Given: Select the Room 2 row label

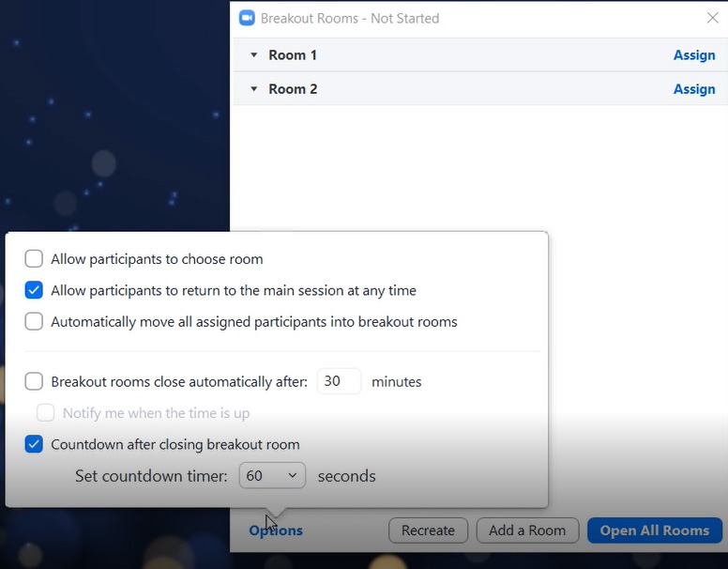Looking at the screenshot, I should (293, 89).
